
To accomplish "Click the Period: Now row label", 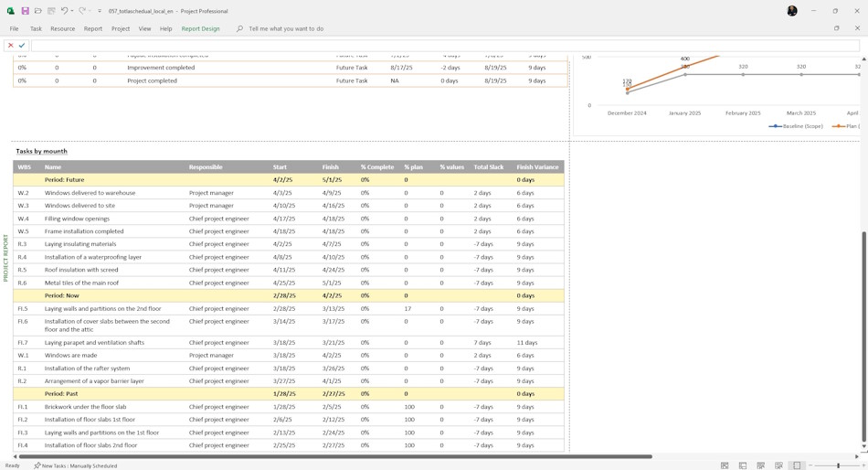I will [x=61, y=295].
